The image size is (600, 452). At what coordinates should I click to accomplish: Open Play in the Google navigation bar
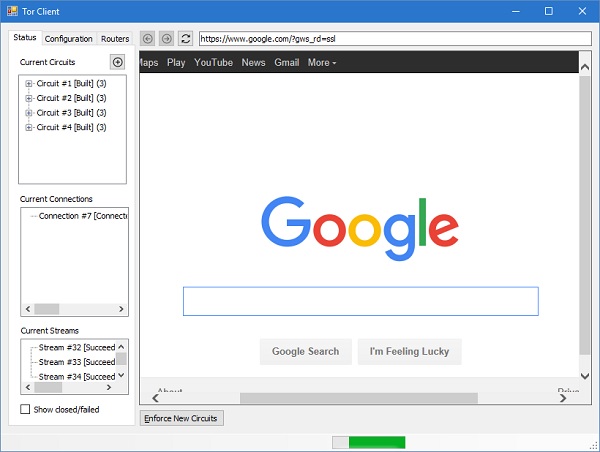176,62
